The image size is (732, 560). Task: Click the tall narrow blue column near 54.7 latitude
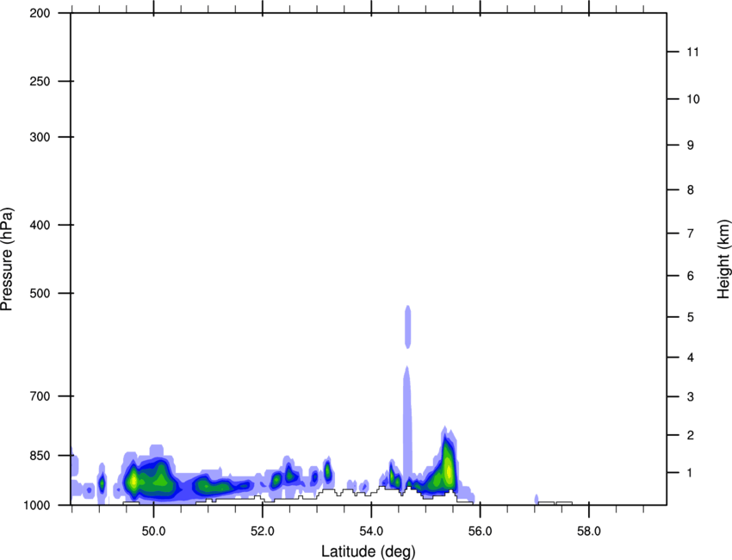[407, 423]
